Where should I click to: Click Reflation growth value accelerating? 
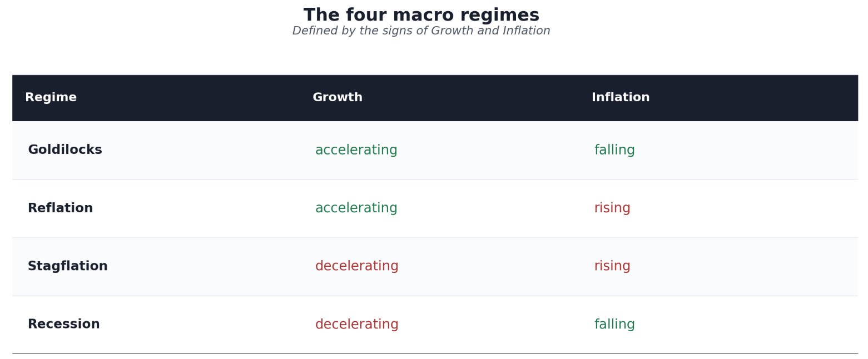(x=356, y=208)
